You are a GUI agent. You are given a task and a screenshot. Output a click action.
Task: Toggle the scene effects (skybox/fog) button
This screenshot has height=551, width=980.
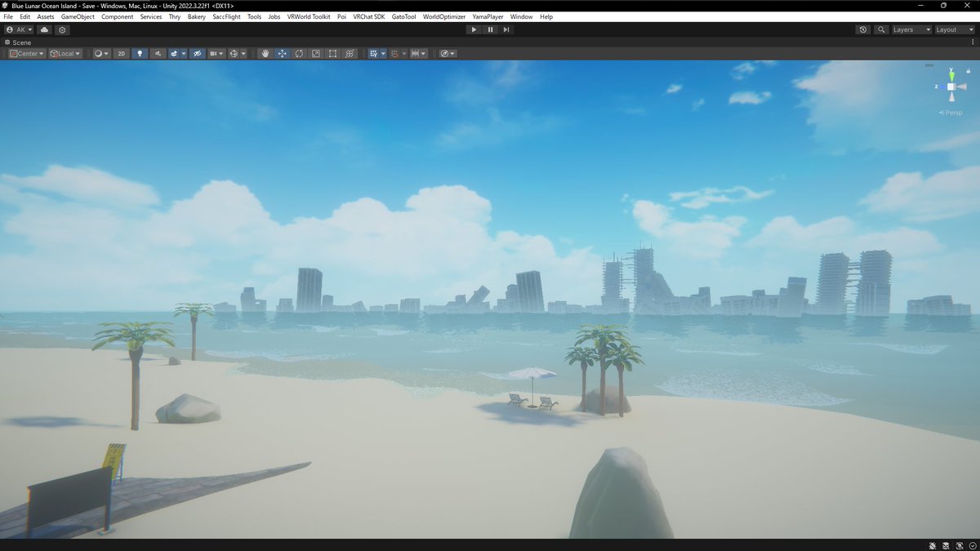(174, 54)
